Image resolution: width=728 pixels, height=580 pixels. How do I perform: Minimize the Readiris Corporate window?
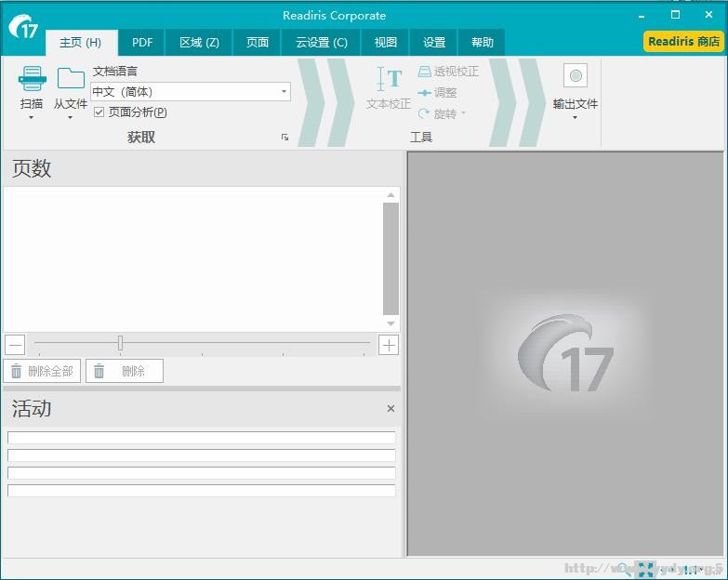[x=642, y=15]
